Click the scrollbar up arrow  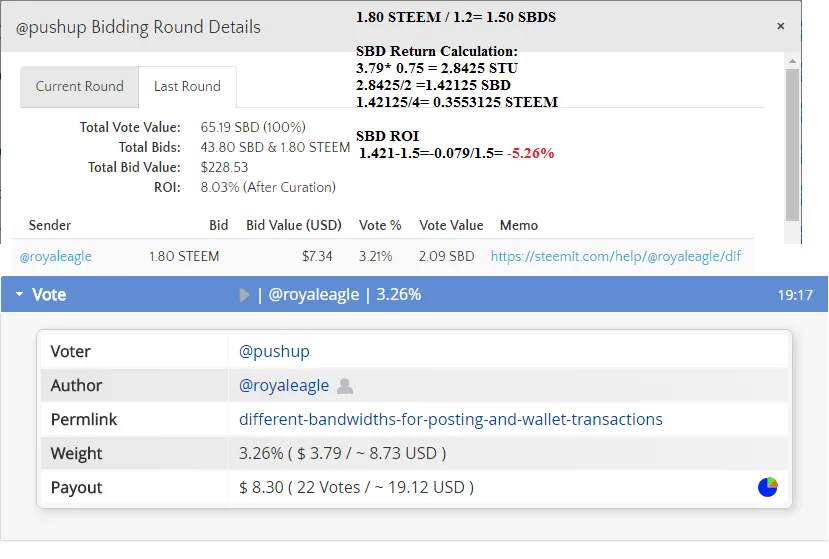792,61
